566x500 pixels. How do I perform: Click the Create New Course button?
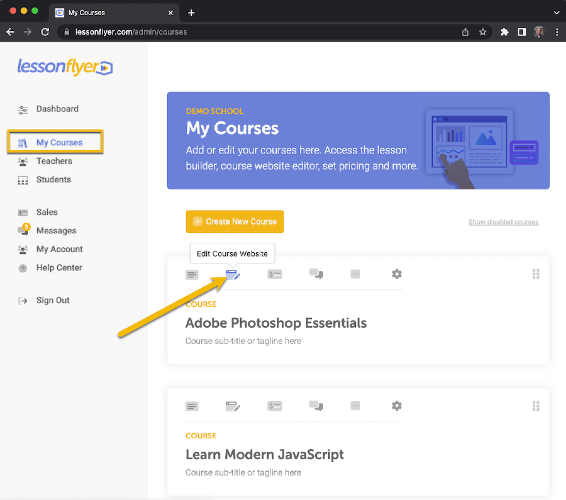(235, 222)
